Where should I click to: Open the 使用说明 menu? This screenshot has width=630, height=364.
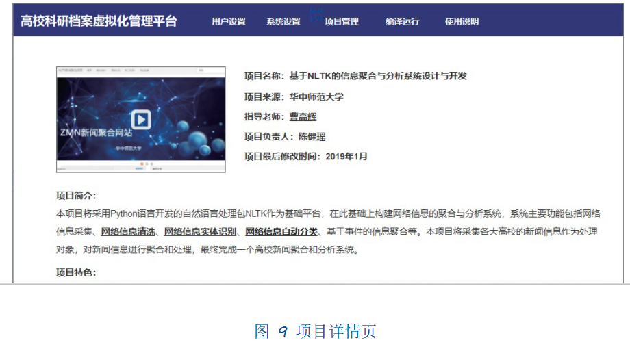click(x=462, y=22)
